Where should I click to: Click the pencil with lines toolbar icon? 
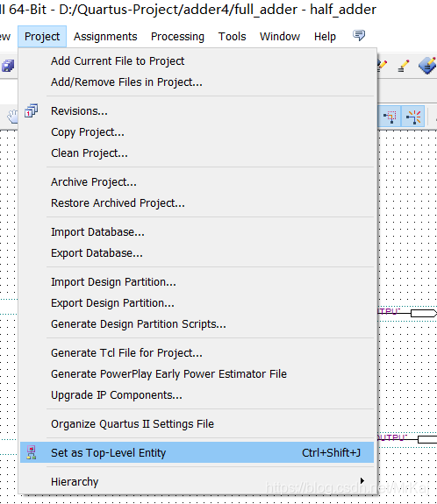click(x=403, y=66)
